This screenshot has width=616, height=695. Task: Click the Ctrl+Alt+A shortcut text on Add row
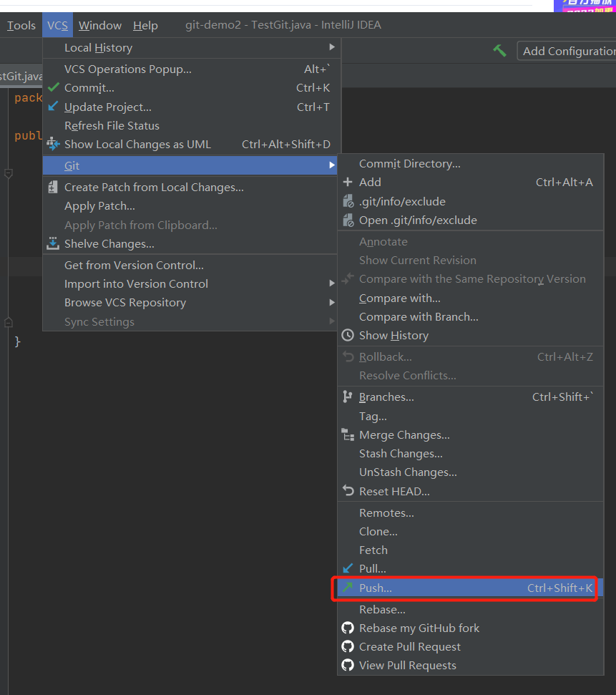[564, 183]
